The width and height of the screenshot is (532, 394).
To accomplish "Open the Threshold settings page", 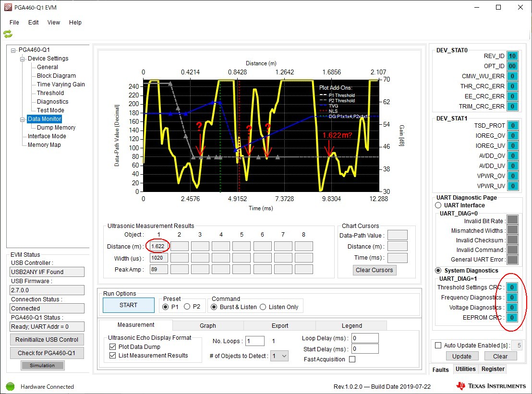I will point(50,93).
